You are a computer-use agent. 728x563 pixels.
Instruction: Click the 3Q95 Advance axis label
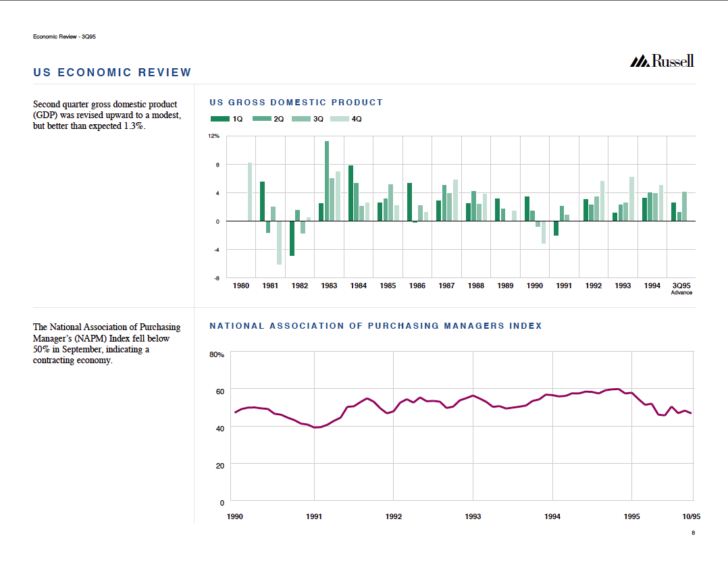click(x=681, y=288)
